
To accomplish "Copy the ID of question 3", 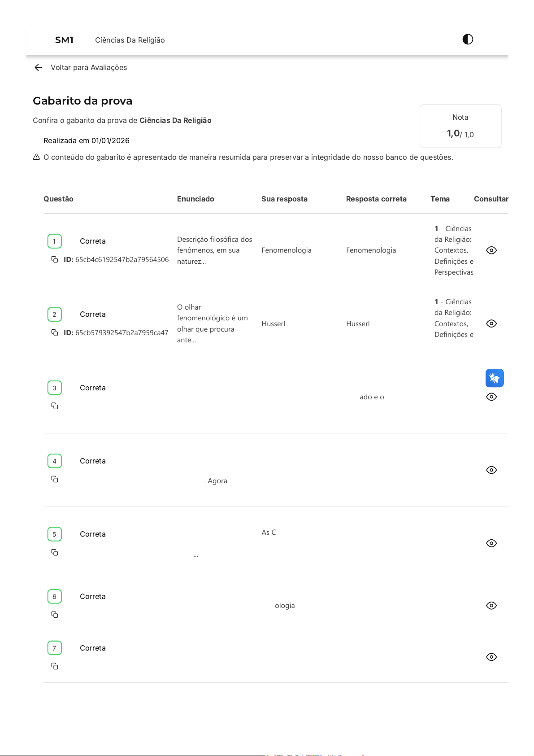I will tap(55, 406).
